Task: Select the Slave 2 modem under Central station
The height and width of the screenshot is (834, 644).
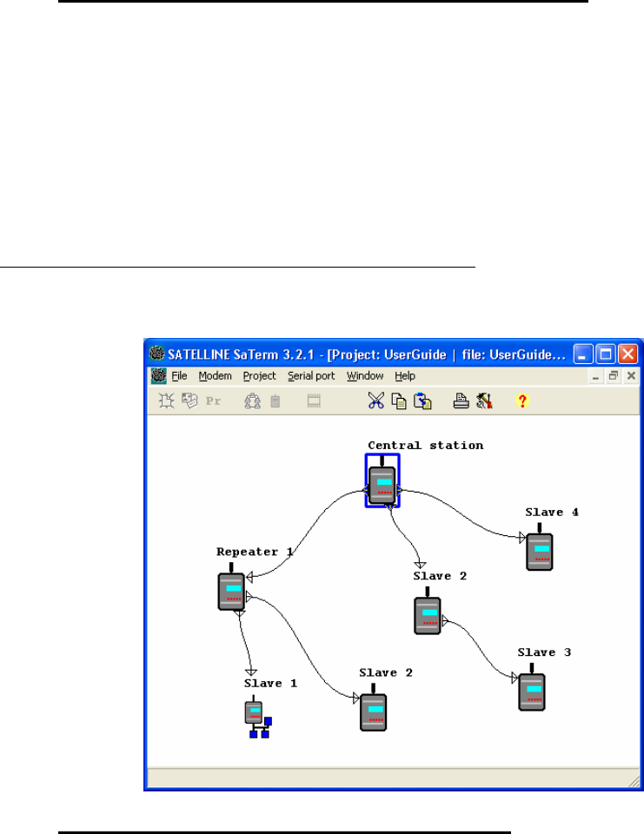Action: click(428, 611)
